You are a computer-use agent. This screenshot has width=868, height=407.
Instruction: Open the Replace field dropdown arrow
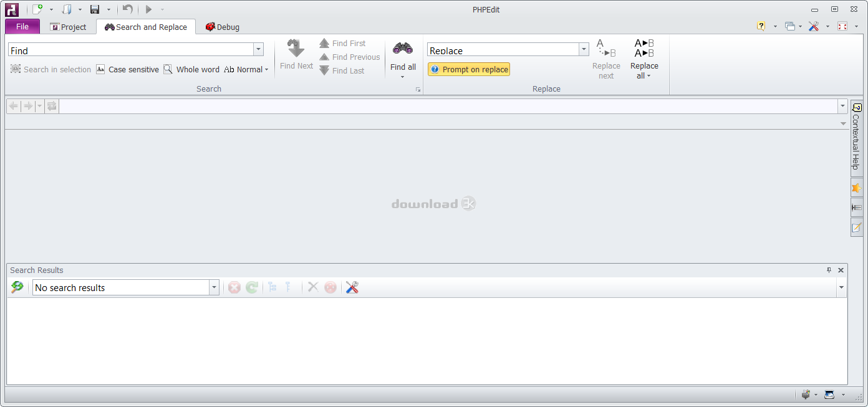pyautogui.click(x=584, y=50)
